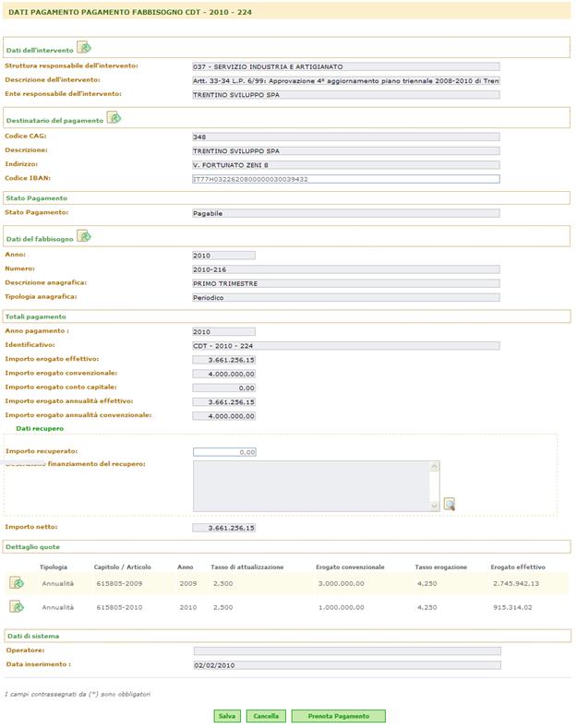The image size is (577, 728).
Task: Open the Destinatario del pagamento detail icon
Action: (x=114, y=117)
